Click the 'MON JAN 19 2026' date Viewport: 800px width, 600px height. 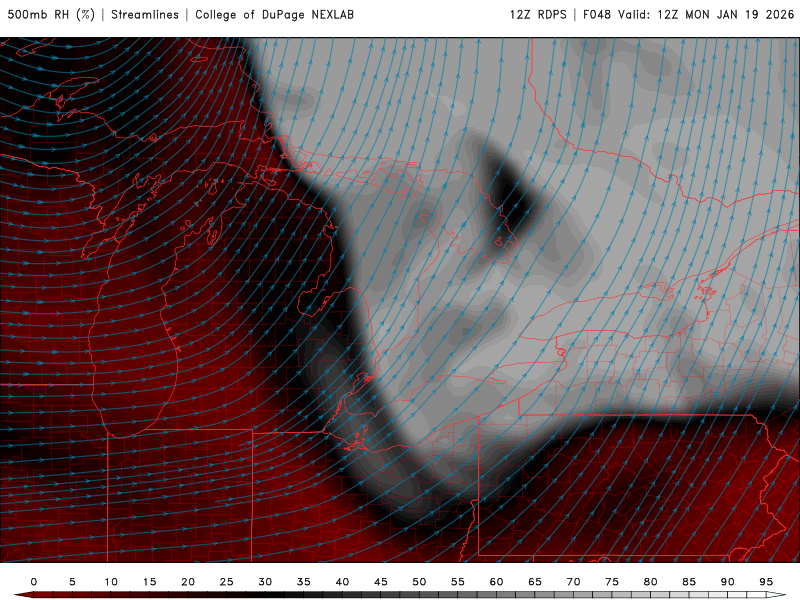click(740, 15)
